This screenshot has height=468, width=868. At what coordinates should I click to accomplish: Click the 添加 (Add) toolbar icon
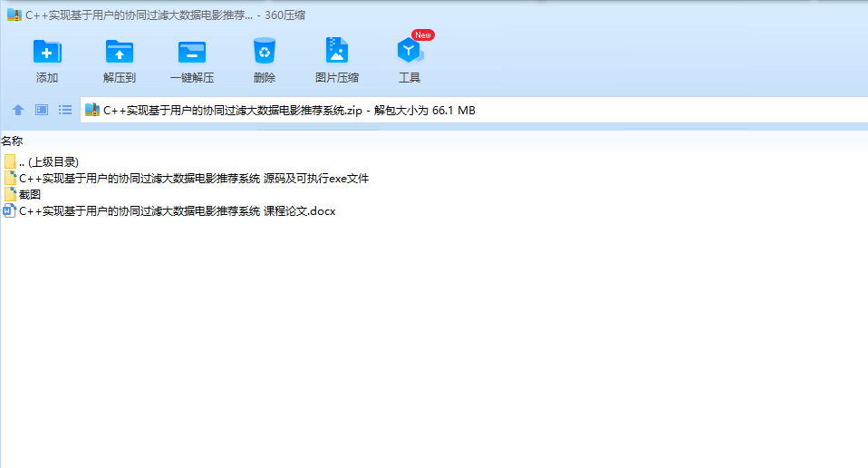coord(47,52)
